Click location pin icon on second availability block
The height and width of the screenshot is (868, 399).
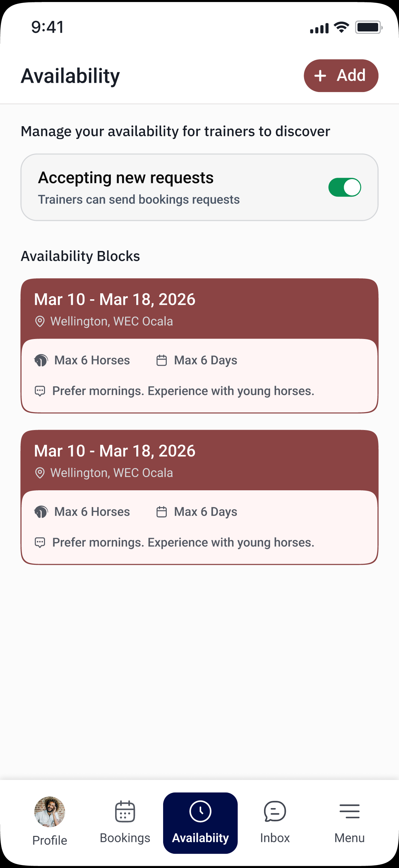pyautogui.click(x=40, y=473)
